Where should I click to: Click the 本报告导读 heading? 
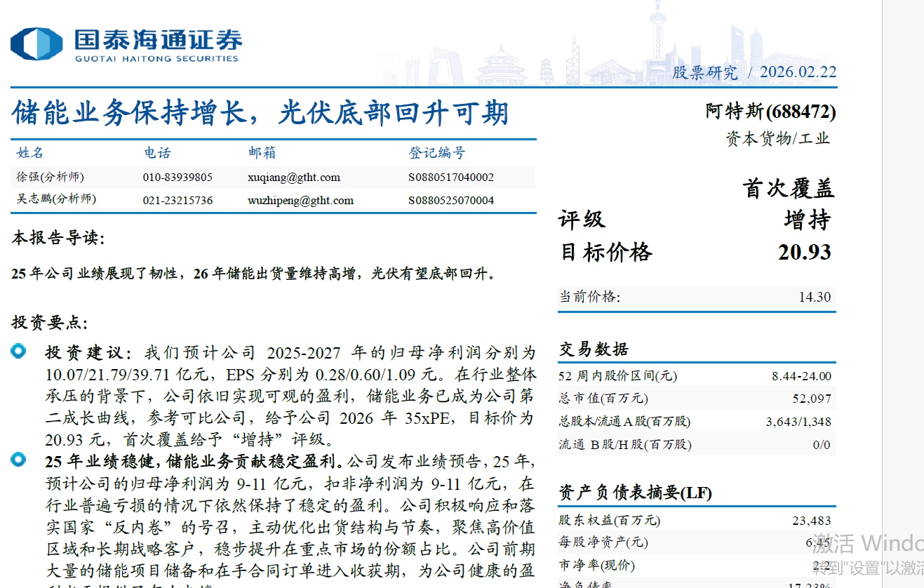(58, 239)
